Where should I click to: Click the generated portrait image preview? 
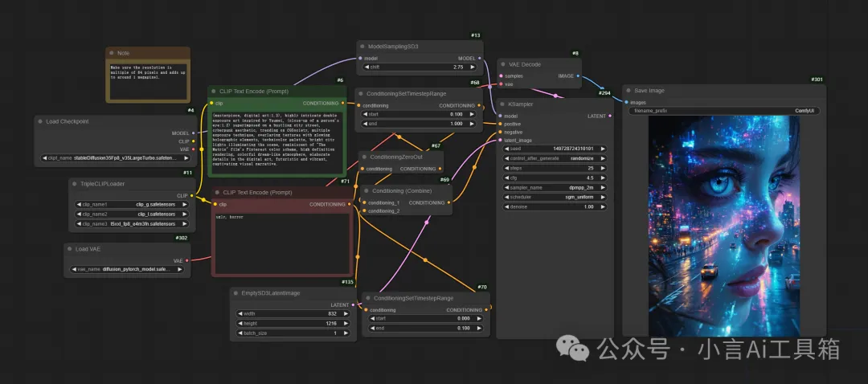[x=723, y=225]
